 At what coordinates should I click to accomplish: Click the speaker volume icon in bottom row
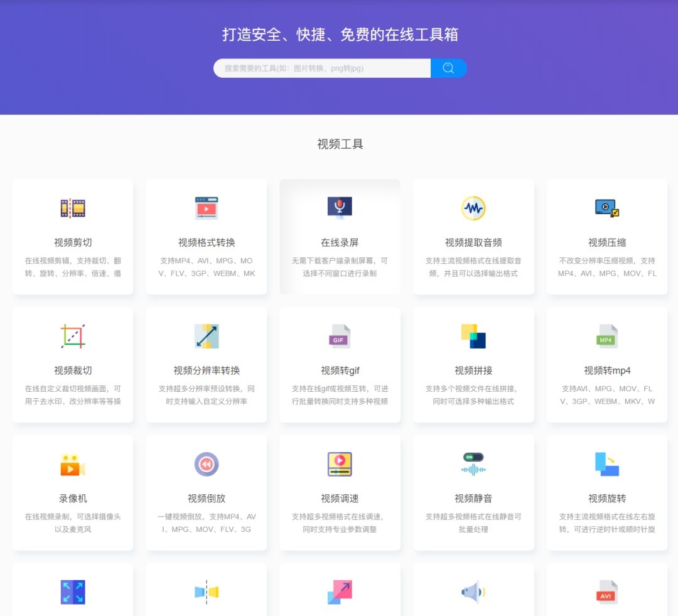tap(473, 592)
